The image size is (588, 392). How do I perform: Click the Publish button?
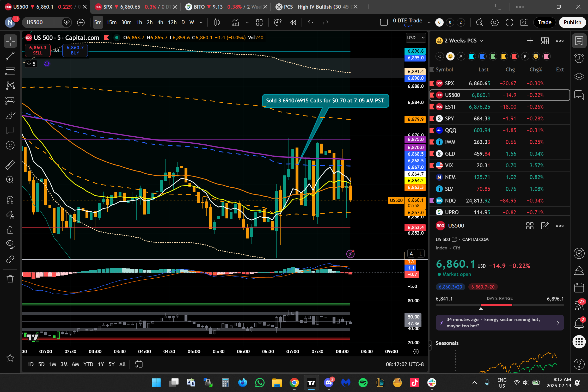coord(572,22)
